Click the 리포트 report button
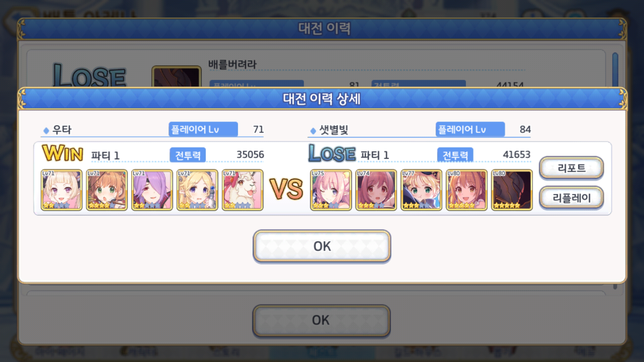The width and height of the screenshot is (644, 362). [x=571, y=168]
